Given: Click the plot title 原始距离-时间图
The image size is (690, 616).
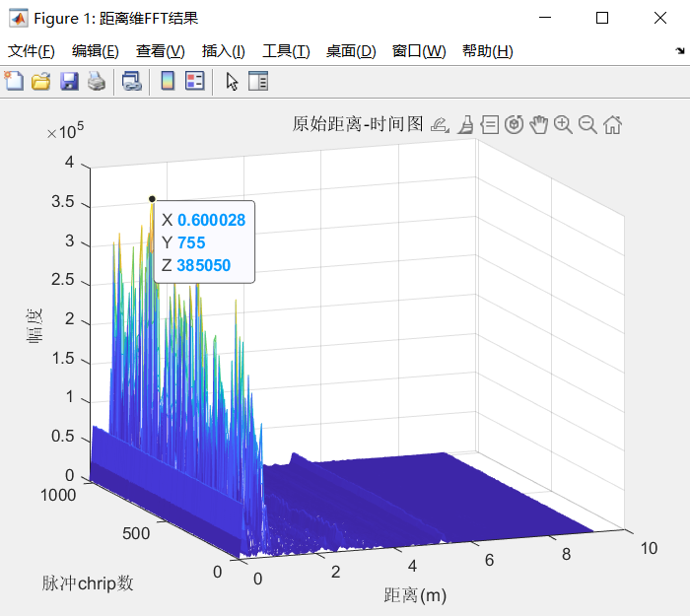Looking at the screenshot, I should pos(358,124).
